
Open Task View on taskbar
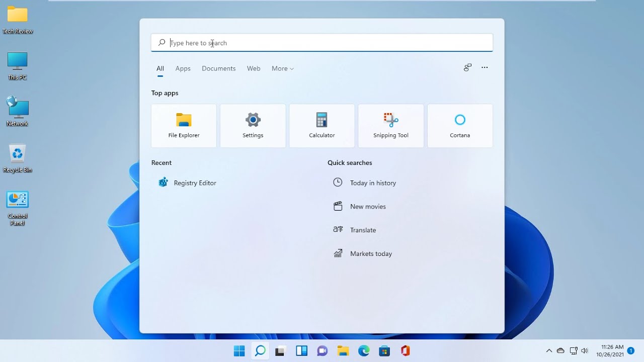[x=281, y=351]
